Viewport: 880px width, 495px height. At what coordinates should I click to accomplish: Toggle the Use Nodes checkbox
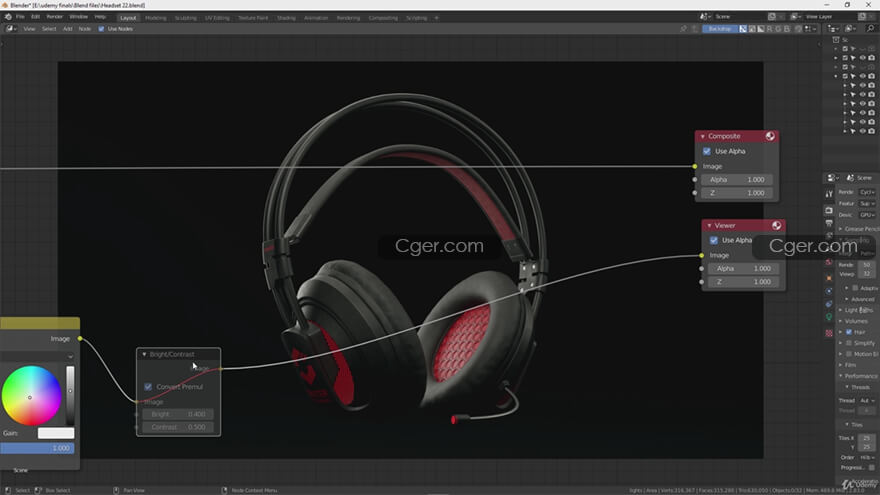pyautogui.click(x=101, y=29)
